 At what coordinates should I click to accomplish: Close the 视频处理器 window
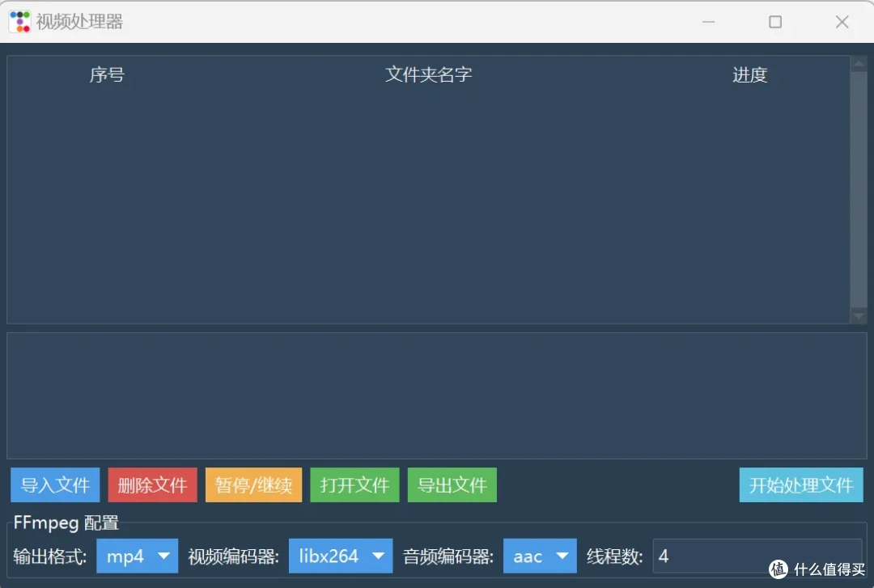tap(842, 22)
